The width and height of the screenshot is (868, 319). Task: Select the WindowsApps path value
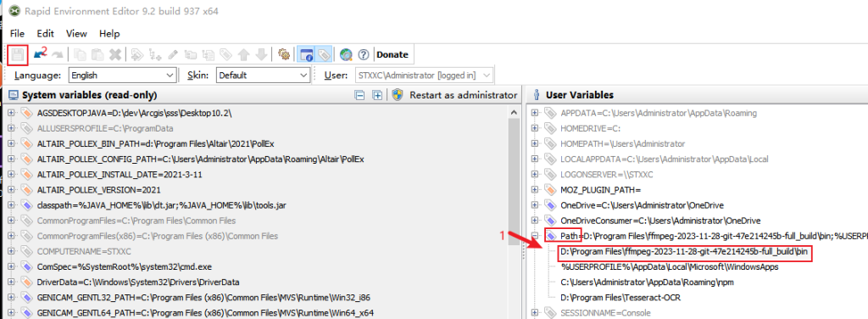point(670,267)
